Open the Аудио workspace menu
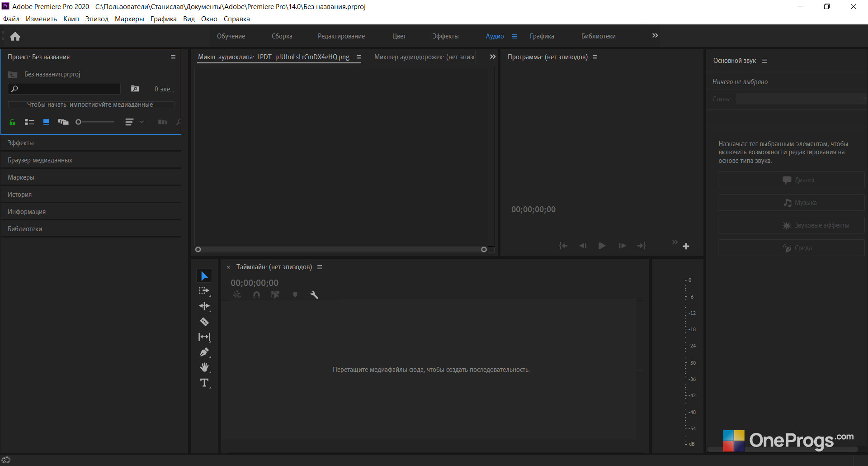 click(514, 37)
